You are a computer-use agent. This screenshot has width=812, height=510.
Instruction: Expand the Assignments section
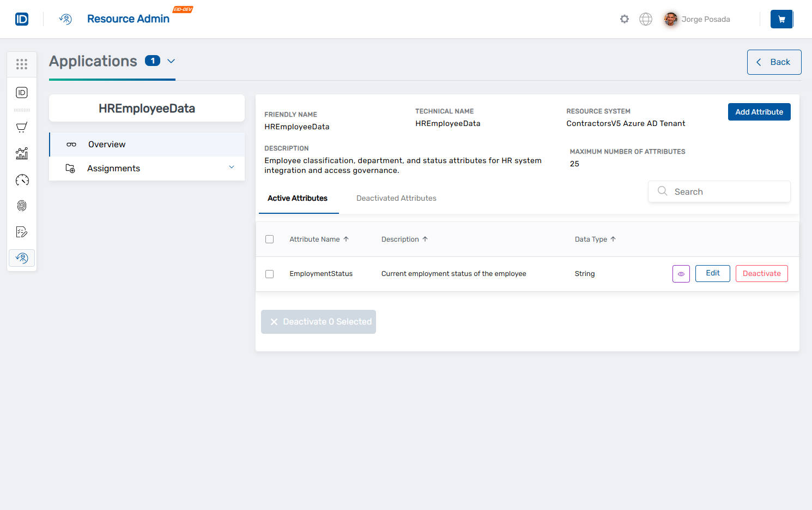point(231,167)
